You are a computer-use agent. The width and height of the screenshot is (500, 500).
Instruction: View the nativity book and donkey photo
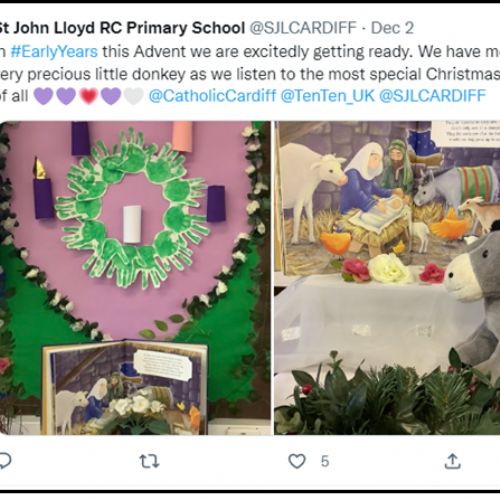click(x=387, y=278)
